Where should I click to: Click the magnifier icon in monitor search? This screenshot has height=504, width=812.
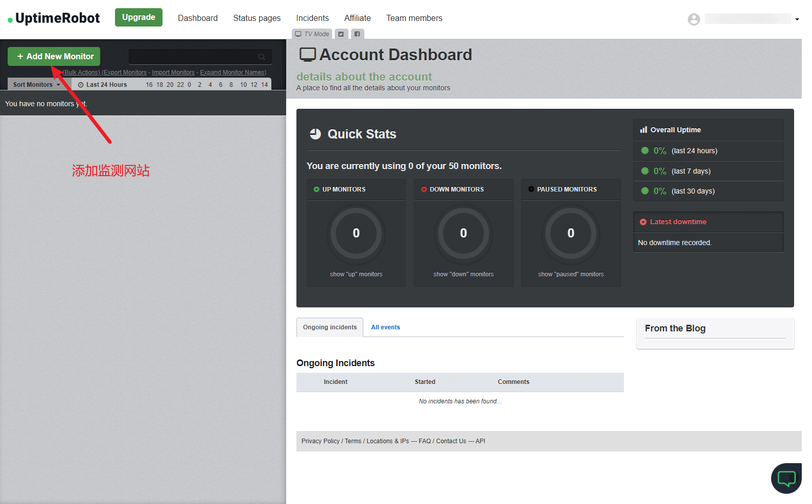click(262, 57)
